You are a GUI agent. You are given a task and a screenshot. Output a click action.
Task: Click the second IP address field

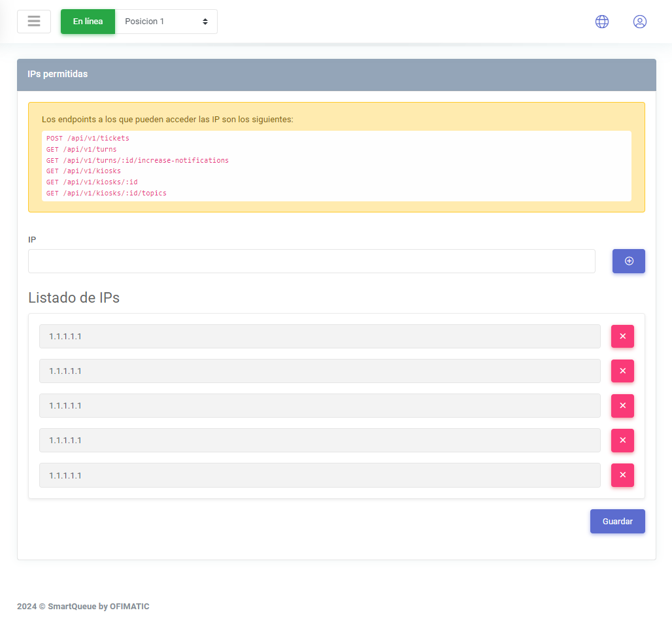(319, 371)
